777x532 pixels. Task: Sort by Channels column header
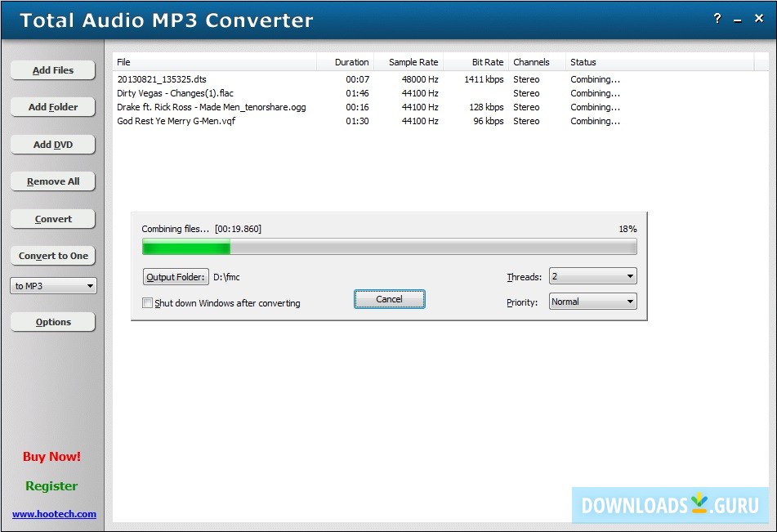tap(537, 62)
